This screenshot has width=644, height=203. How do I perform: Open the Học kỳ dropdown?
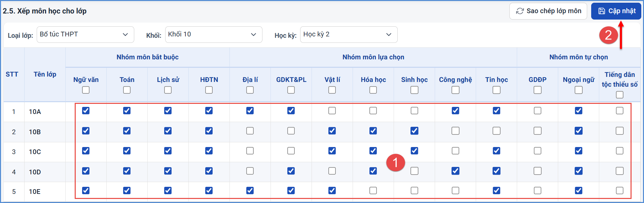(349, 34)
